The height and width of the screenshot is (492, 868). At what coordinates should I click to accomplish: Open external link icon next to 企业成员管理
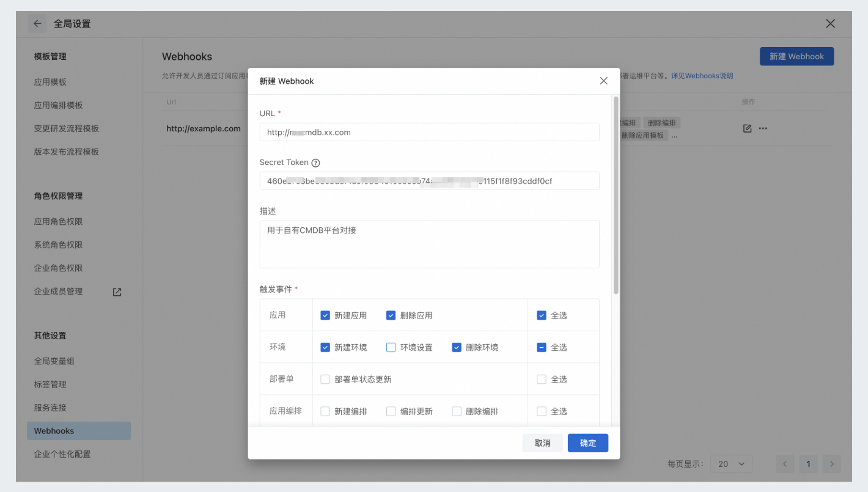(x=117, y=292)
